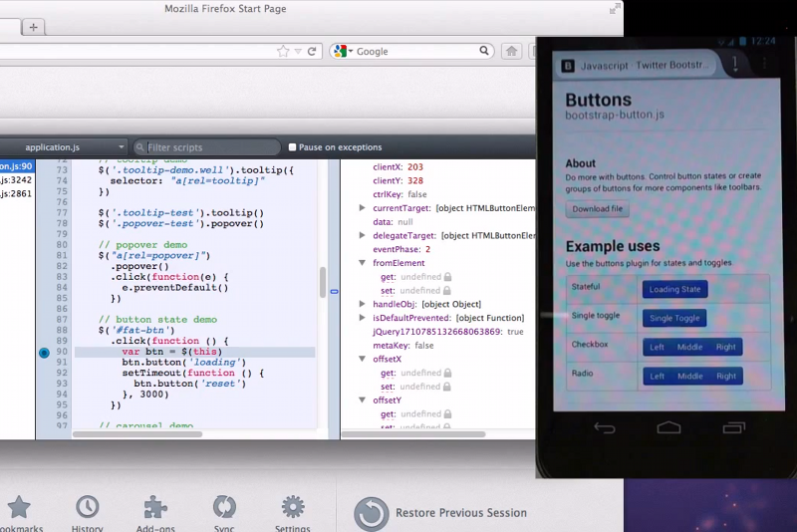Viewport: 797px width, 532px height.
Task: Click the Google search engine icon
Action: (340, 51)
